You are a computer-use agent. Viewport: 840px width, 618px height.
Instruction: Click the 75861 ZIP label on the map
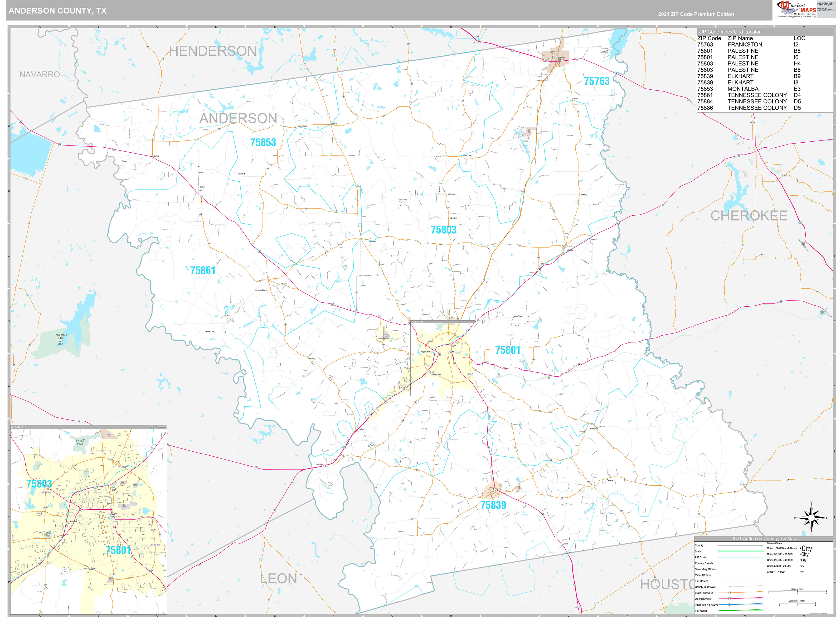pos(203,270)
